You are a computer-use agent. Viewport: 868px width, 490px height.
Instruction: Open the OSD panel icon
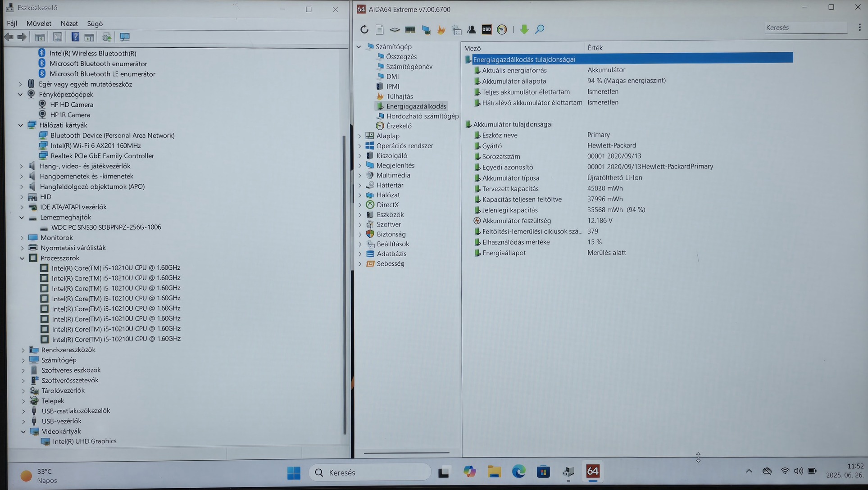click(486, 30)
